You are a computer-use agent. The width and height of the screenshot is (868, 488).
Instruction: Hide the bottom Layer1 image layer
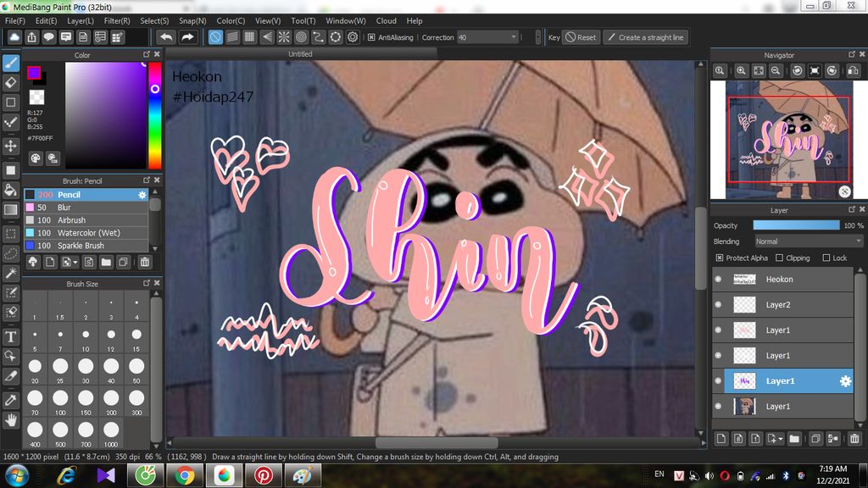tap(719, 407)
